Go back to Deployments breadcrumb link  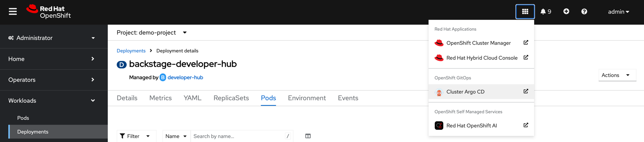131,51
